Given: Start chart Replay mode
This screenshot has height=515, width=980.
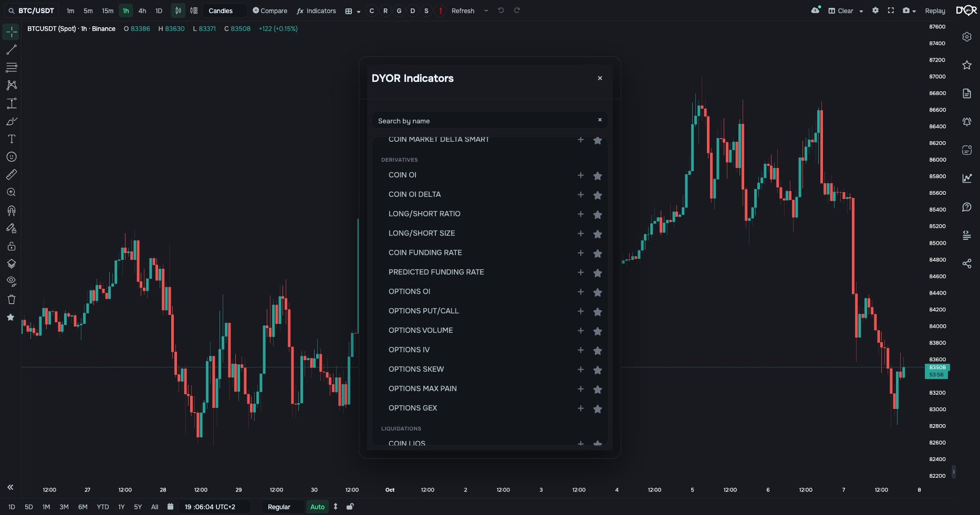Looking at the screenshot, I should (x=935, y=10).
